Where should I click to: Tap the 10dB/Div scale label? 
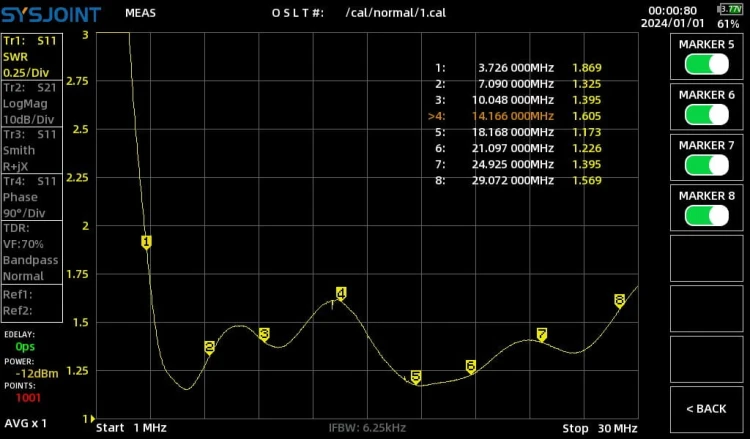[x=28, y=120]
